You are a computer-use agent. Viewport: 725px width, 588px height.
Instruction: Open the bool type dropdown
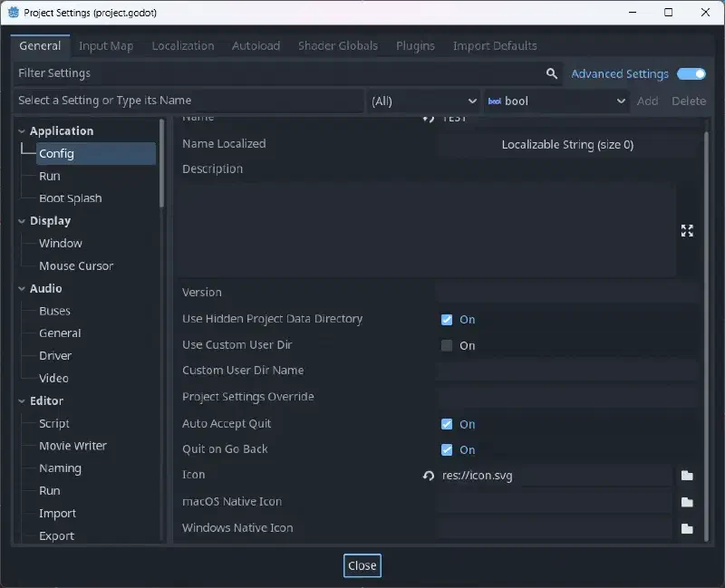tap(556, 101)
